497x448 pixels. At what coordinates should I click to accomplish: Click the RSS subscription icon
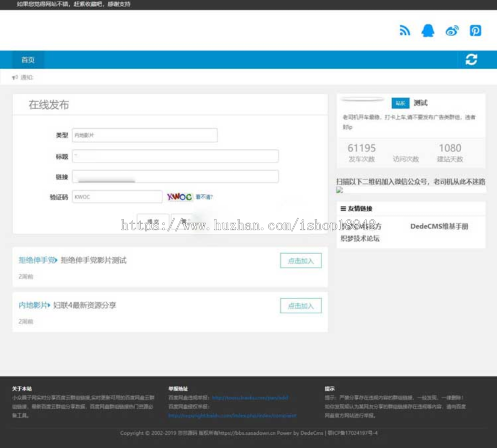(404, 31)
